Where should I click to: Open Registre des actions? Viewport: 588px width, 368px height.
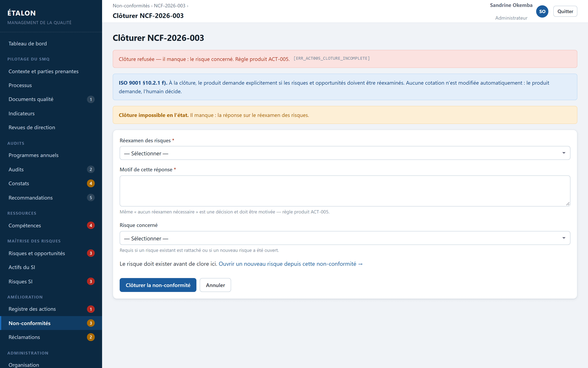click(51, 309)
